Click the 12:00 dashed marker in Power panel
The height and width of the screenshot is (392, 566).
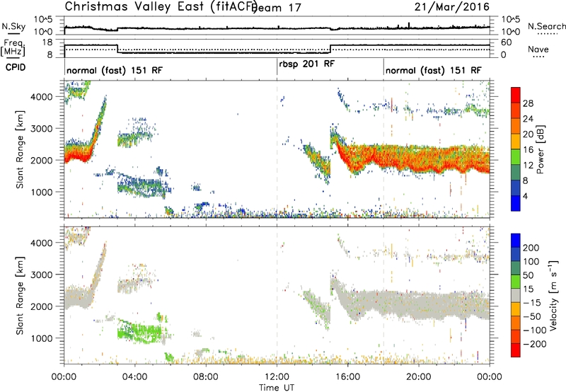(277, 149)
